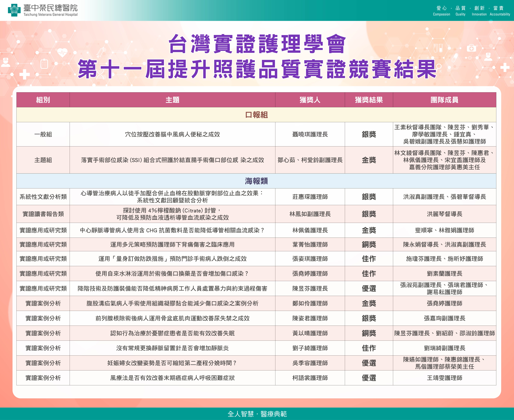Click '陳昱芬護理長' in the 獲獎人 column
Image resolution: width=514 pixels, height=420 pixels.
310,288
